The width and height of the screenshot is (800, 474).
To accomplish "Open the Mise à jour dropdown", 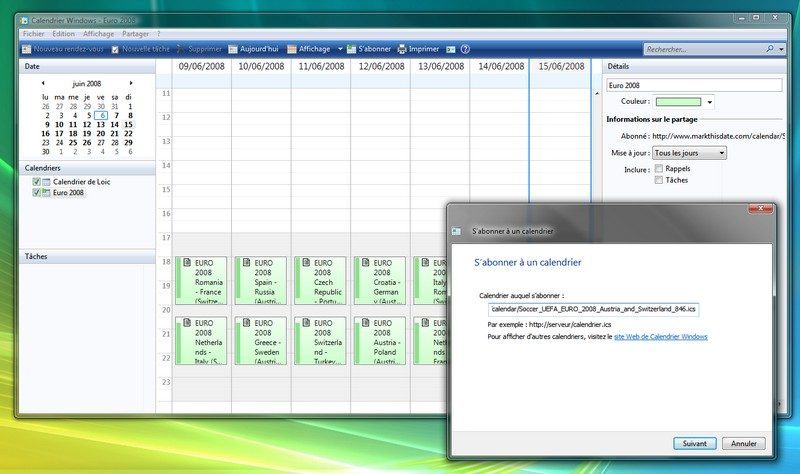I will tap(689, 153).
